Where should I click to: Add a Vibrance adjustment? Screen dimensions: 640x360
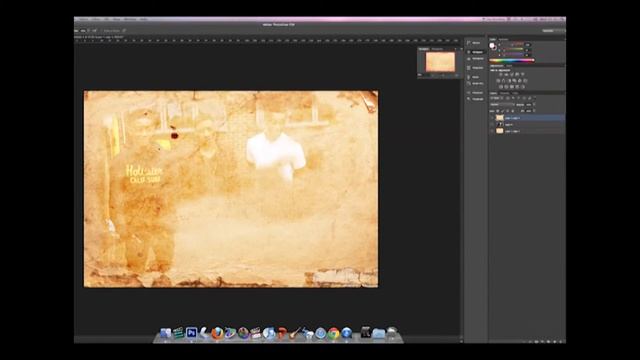click(522, 74)
